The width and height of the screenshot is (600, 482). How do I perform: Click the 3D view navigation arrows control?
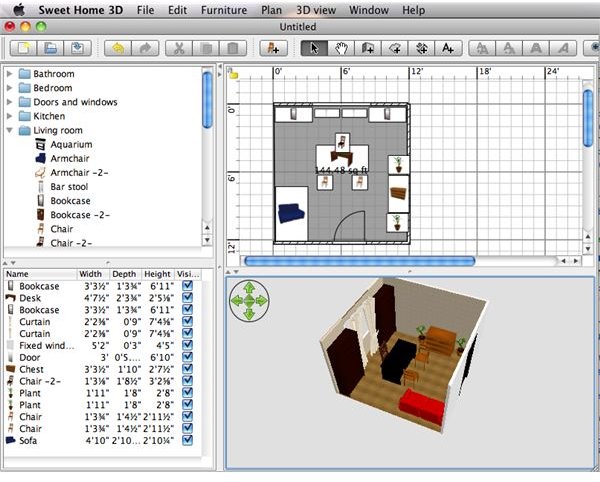tap(249, 301)
